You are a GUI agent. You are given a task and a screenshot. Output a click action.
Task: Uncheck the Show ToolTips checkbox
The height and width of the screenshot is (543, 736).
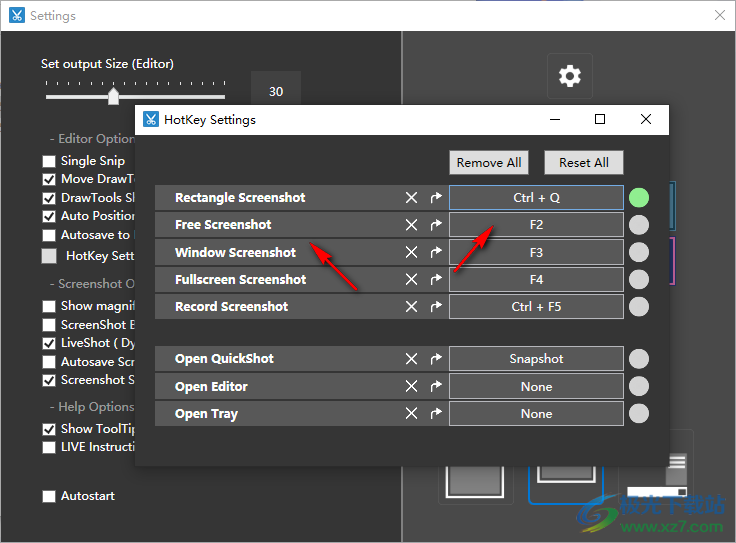pyautogui.click(x=49, y=429)
